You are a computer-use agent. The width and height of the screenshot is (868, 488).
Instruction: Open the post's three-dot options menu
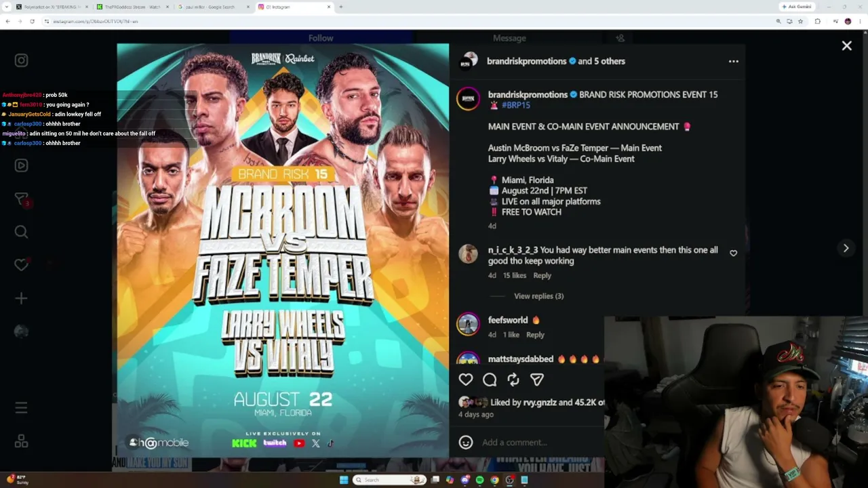[733, 61]
